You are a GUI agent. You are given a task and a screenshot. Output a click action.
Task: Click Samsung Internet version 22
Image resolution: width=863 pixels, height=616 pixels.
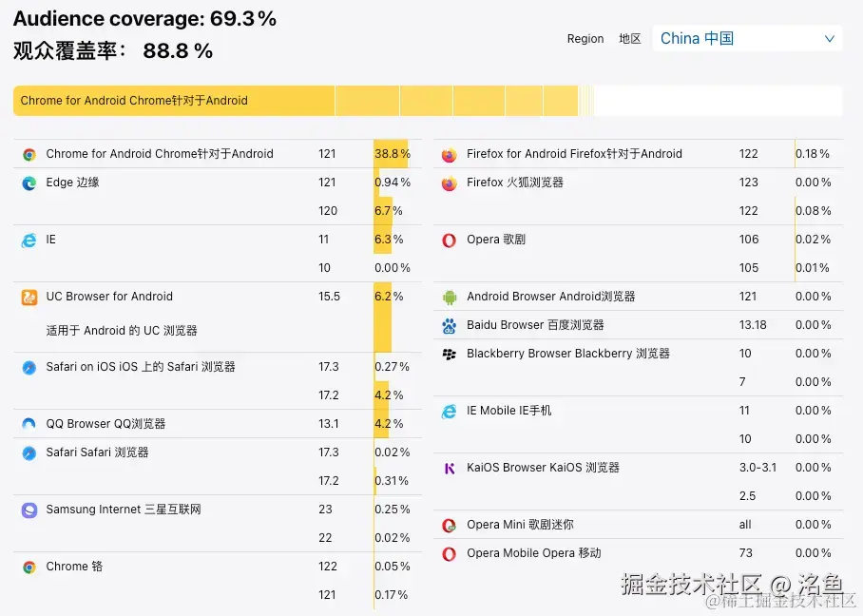pyautogui.click(x=325, y=538)
